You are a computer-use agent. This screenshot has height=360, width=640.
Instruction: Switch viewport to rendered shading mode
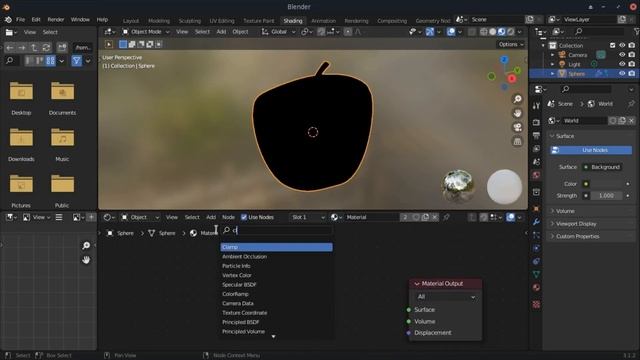(x=510, y=32)
